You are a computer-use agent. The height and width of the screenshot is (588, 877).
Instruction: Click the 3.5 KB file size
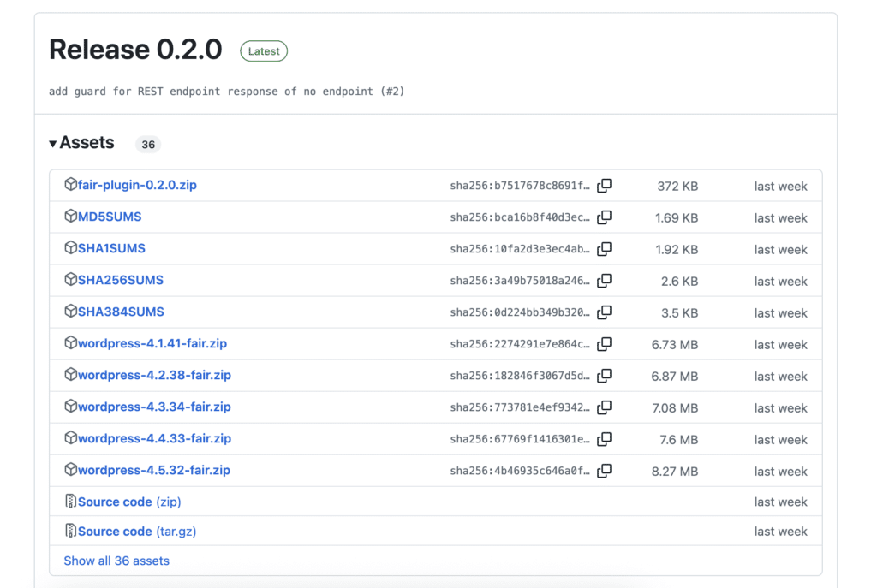click(679, 313)
